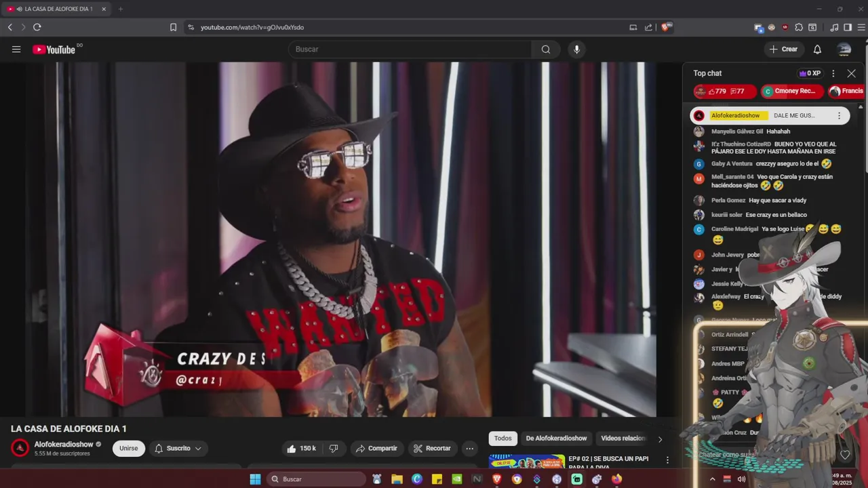The width and height of the screenshot is (868, 488).
Task: Open EP# 02 SE BUSCA UN PAPI video thumbnail
Action: 527,462
